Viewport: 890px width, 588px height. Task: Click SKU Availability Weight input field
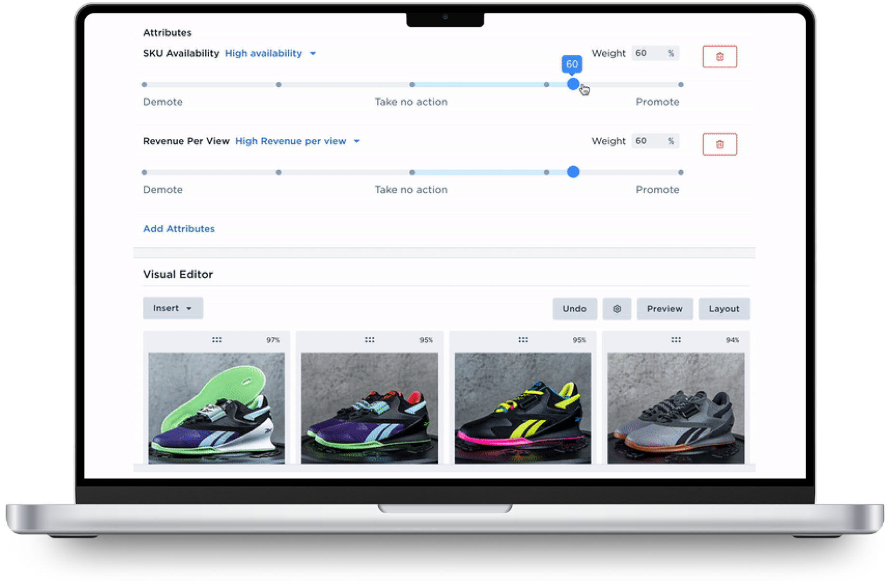pyautogui.click(x=655, y=53)
